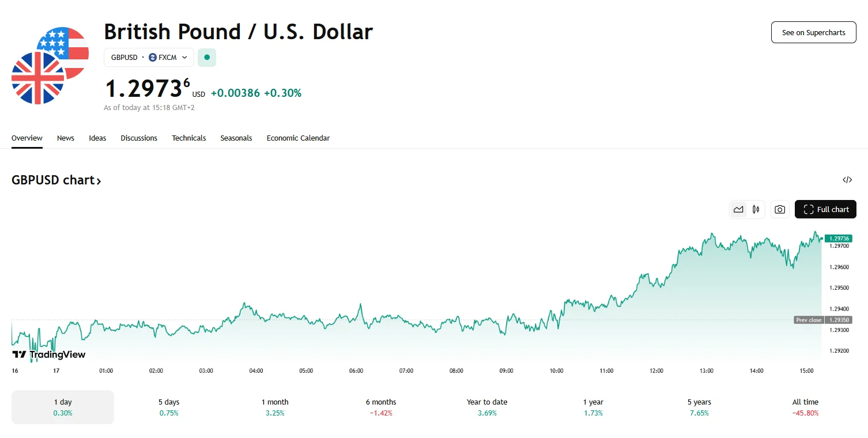Select the 5 days range
This screenshot has width=868, height=438.
(169, 407)
